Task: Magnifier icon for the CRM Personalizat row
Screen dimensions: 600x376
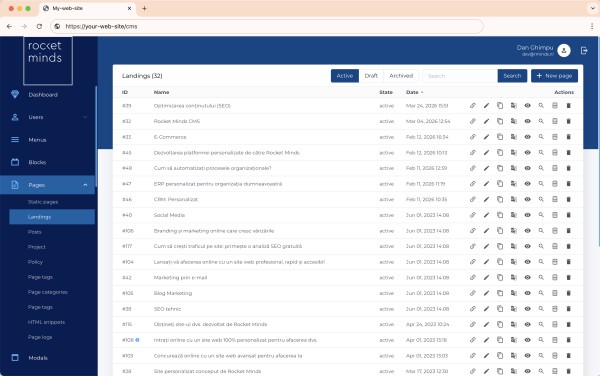Action: (x=541, y=199)
